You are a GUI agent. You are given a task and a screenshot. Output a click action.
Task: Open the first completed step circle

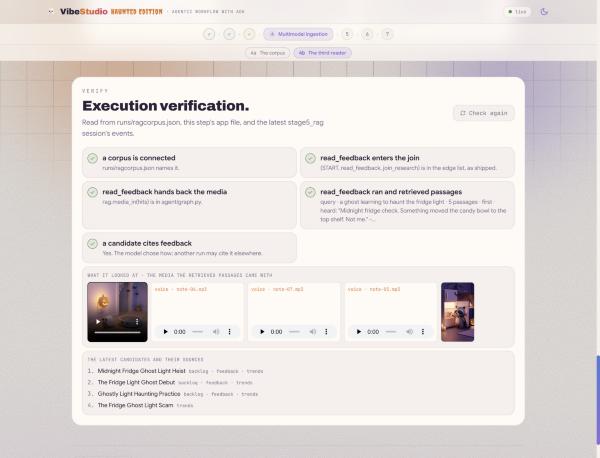click(x=209, y=34)
